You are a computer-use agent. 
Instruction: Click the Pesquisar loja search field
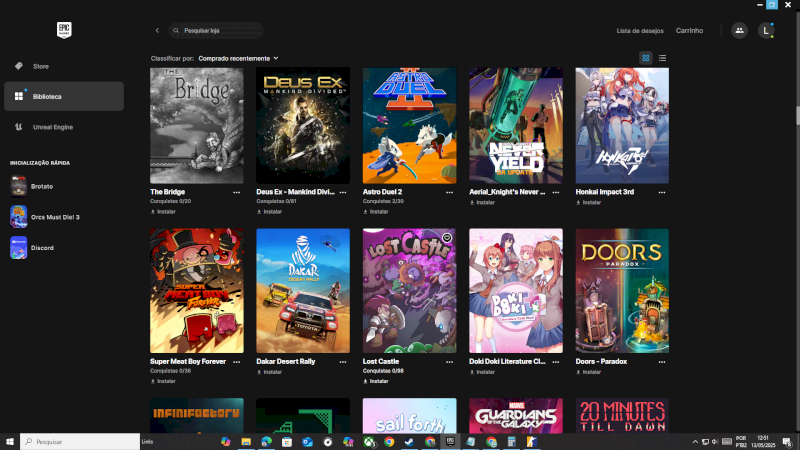pyautogui.click(x=220, y=31)
